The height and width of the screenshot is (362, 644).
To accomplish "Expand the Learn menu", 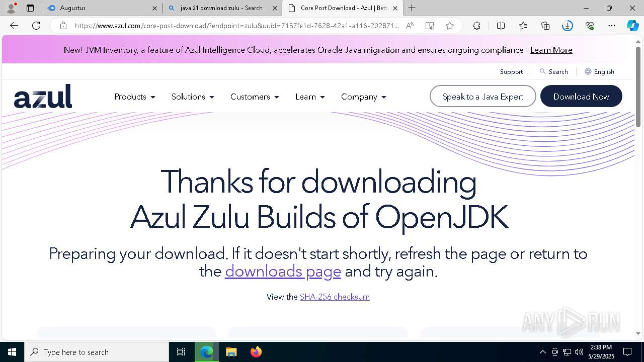I will (x=310, y=97).
